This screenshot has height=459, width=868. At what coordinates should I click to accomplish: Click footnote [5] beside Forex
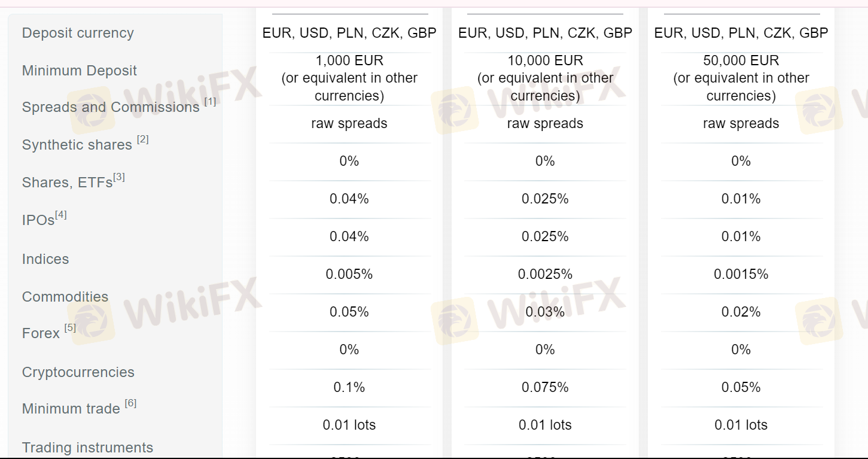coord(70,328)
